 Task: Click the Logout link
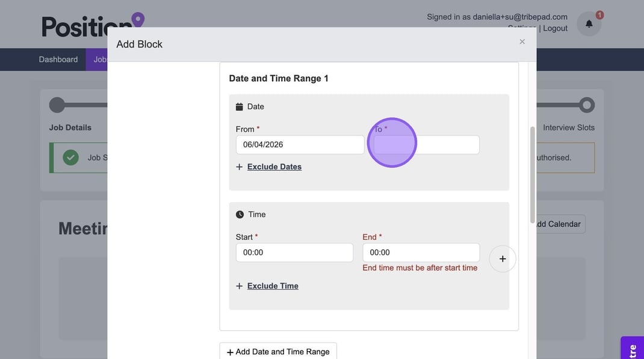[x=555, y=28]
